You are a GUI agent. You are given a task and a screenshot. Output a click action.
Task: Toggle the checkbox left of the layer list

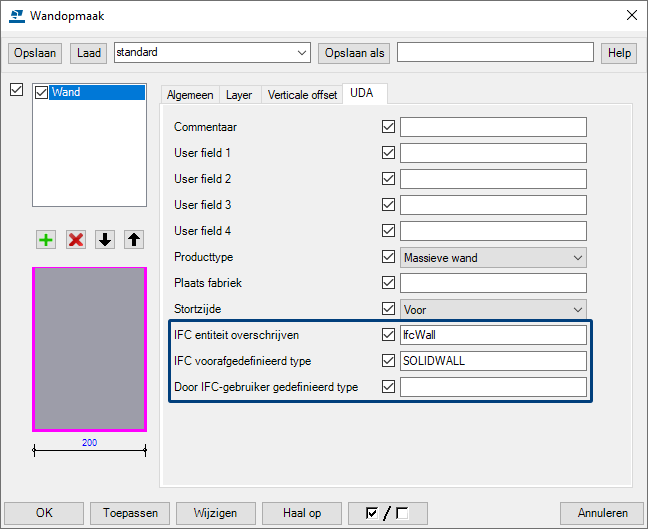click(16, 91)
